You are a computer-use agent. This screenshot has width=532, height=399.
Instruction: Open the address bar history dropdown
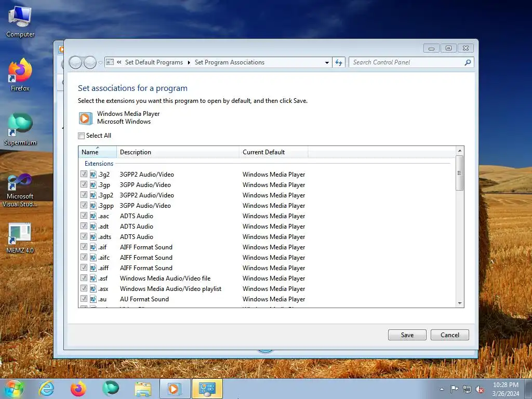pos(327,62)
